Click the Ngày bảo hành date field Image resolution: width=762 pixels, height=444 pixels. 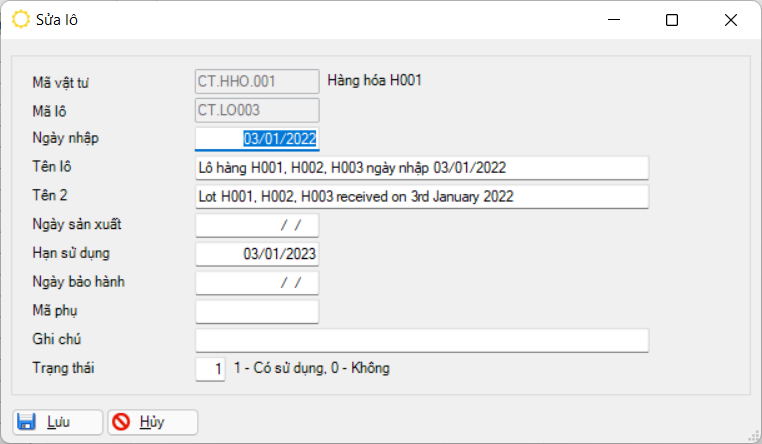point(257,283)
